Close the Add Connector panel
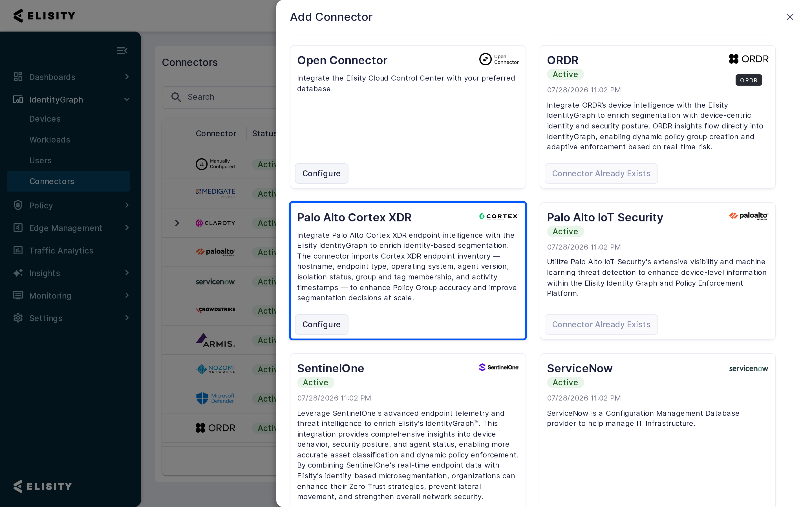 tap(790, 17)
